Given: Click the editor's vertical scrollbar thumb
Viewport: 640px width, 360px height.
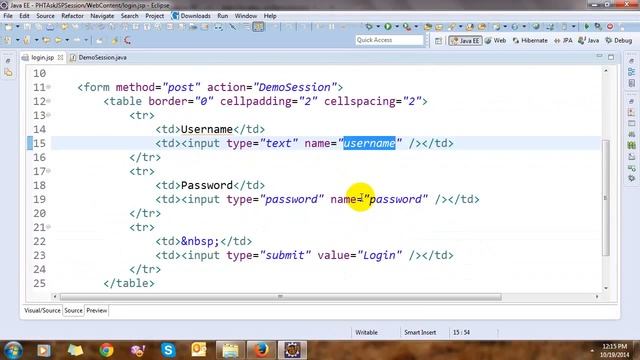Looking at the screenshot, I should [x=606, y=198].
